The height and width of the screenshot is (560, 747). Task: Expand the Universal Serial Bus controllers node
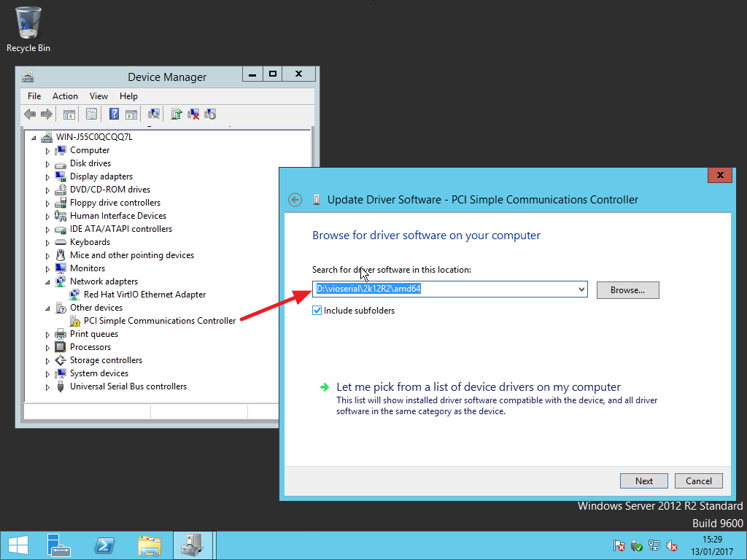pos(47,386)
